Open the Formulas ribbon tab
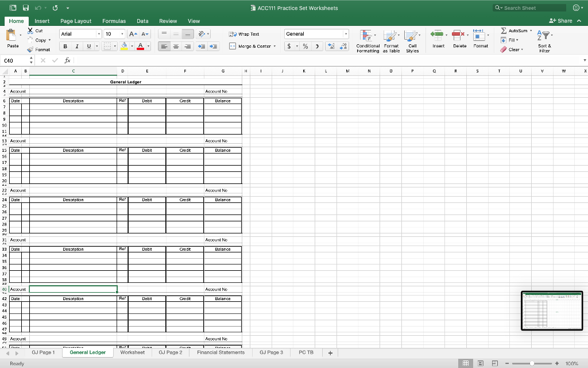Screen dimensions: 588x368 coord(114,21)
